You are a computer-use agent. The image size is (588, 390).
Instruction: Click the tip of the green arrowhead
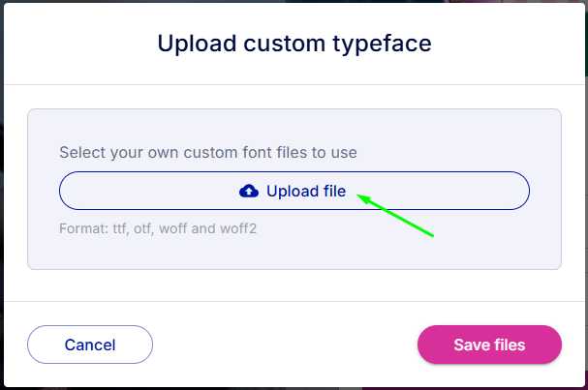(x=357, y=195)
